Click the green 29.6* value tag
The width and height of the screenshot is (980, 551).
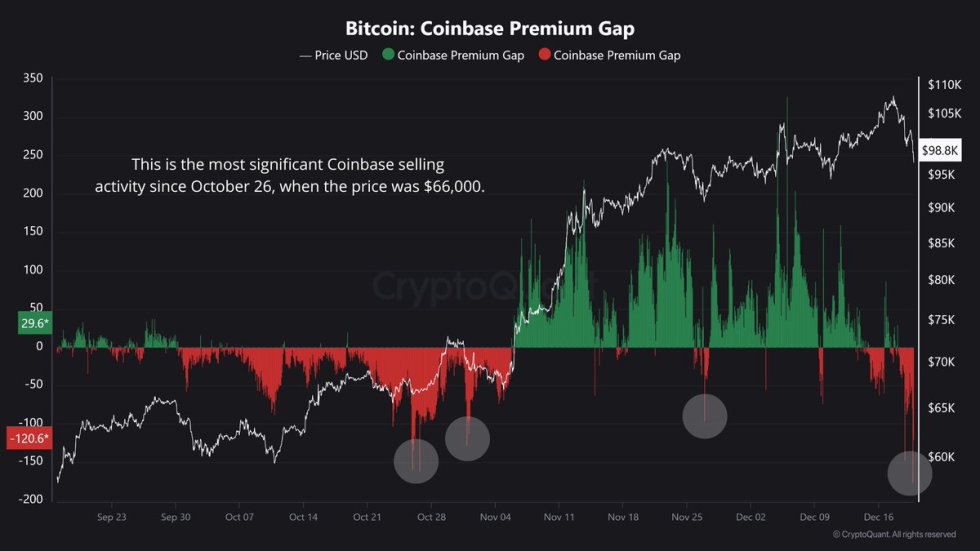[x=34, y=323]
